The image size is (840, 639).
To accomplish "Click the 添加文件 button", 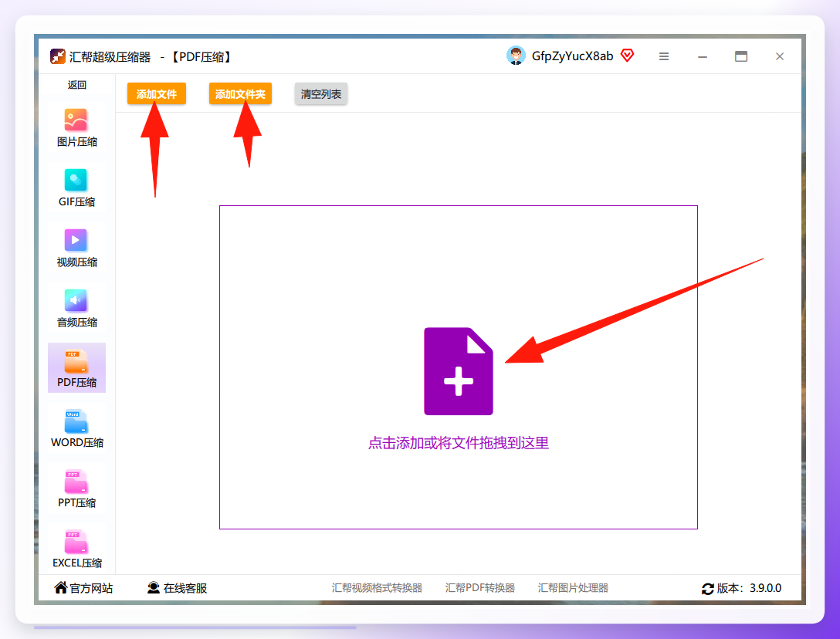I will pos(157,93).
